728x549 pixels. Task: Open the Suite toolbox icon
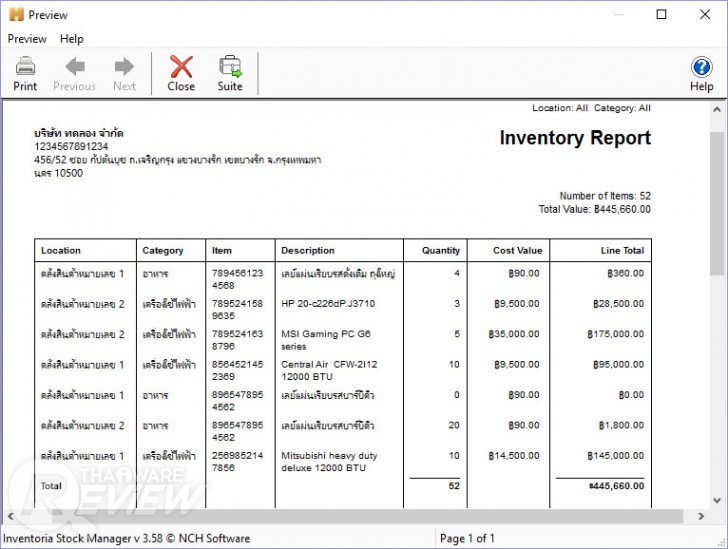click(x=230, y=74)
